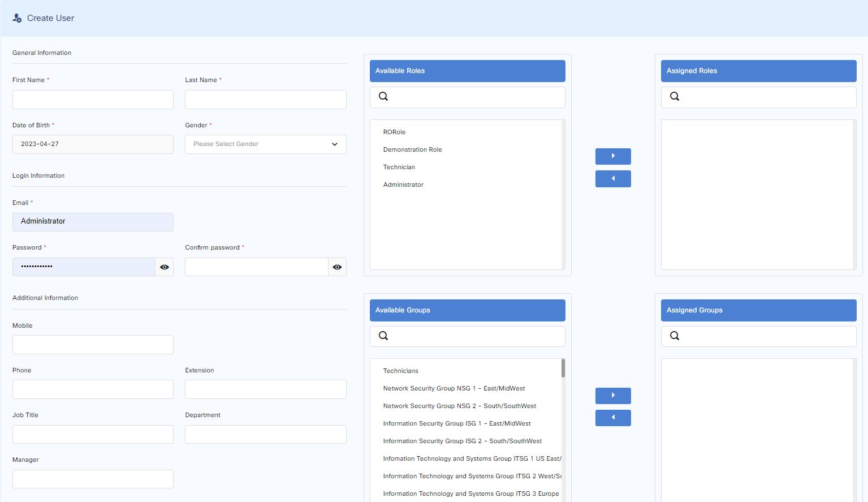Focus the Last Name input field
The image size is (868, 502).
tap(266, 100)
